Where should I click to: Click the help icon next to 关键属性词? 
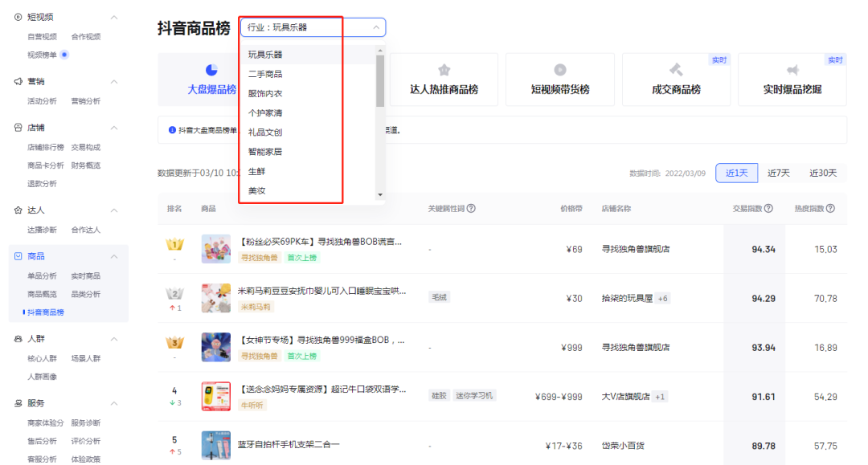tap(471, 209)
